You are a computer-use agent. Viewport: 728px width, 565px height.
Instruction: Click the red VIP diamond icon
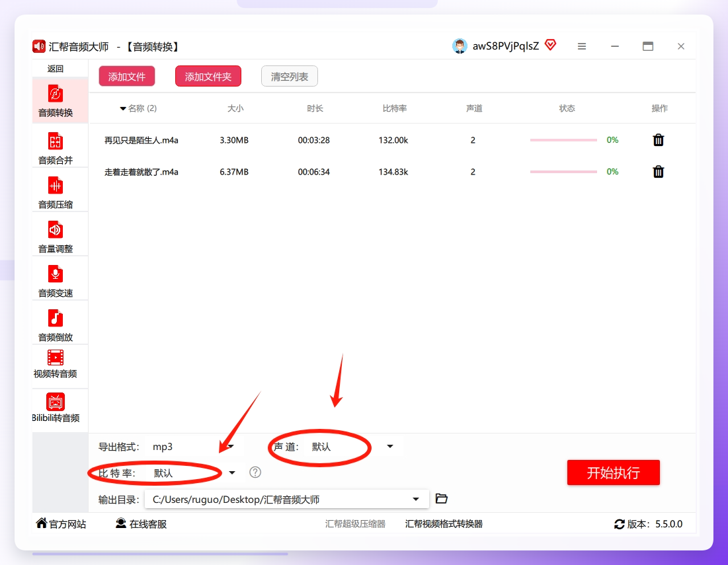(x=550, y=45)
